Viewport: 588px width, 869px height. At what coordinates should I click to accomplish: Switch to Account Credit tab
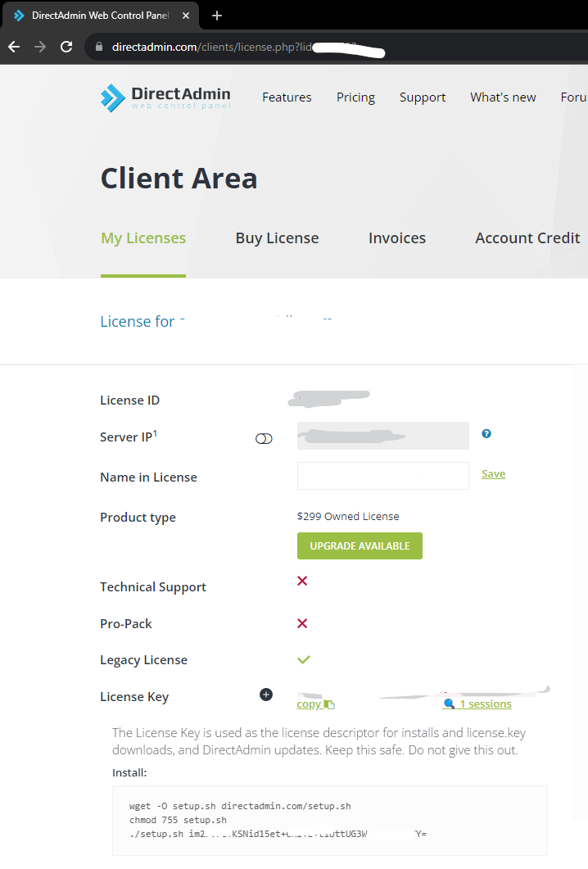click(527, 238)
